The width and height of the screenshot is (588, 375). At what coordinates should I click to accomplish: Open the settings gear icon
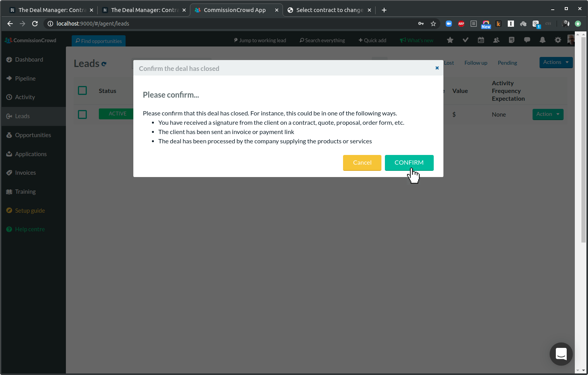tap(558, 40)
